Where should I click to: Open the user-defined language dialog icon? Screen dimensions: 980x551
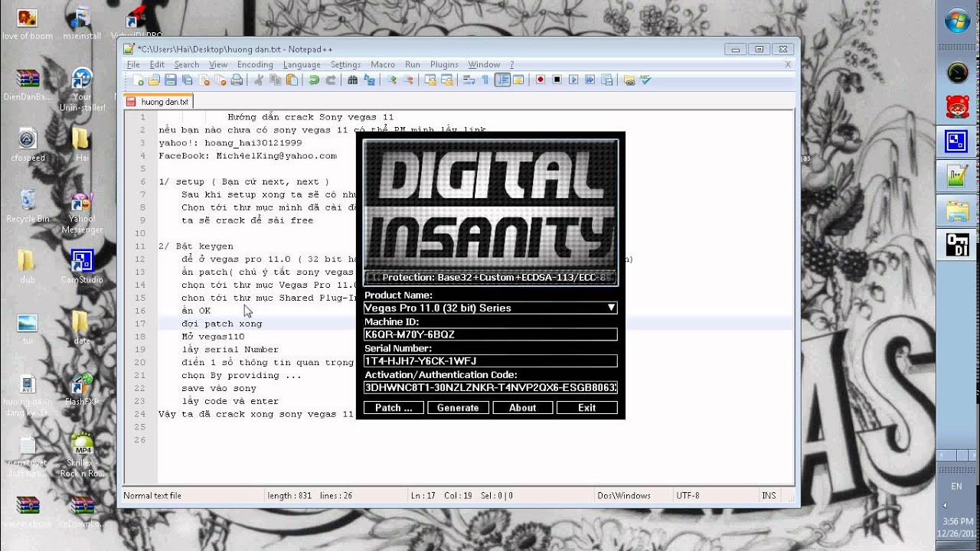pos(518,80)
